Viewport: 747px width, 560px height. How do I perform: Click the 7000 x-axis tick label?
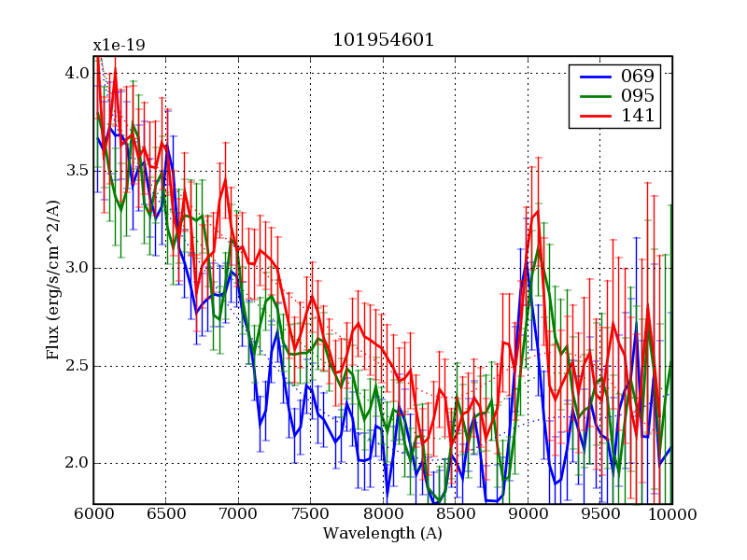(238, 514)
